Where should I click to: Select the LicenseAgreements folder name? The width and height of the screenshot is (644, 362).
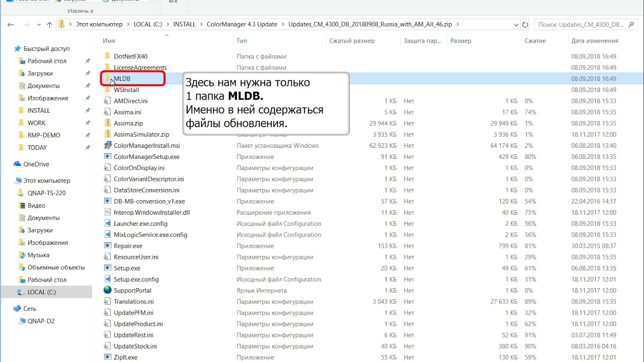point(140,67)
